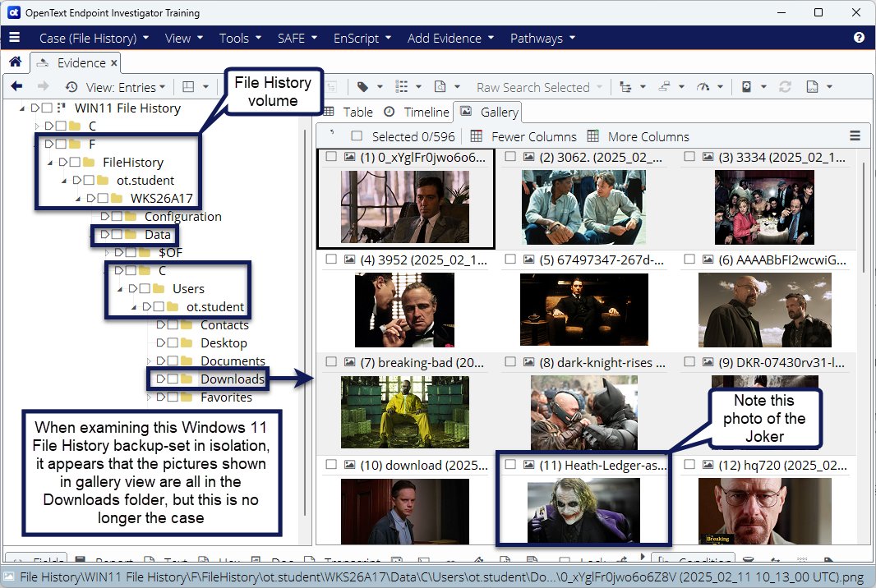The image size is (876, 588).
Task: Open the help question mark icon
Action: click(860, 38)
